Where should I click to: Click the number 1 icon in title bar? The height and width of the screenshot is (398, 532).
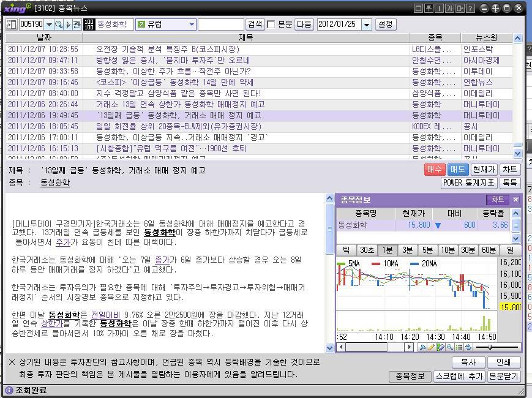(439, 8)
